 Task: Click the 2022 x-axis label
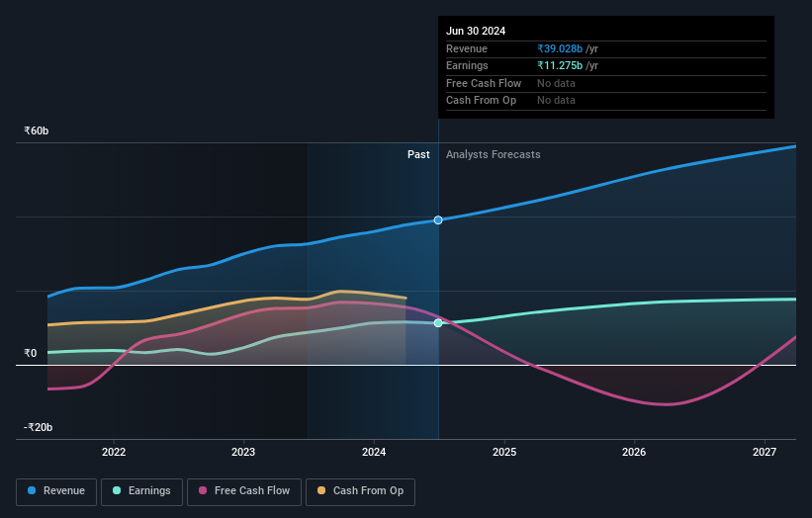pyautogui.click(x=114, y=452)
